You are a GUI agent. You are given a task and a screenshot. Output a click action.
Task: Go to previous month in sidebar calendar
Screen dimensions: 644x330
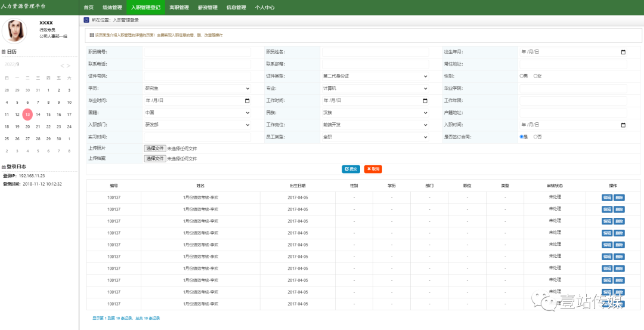point(63,66)
